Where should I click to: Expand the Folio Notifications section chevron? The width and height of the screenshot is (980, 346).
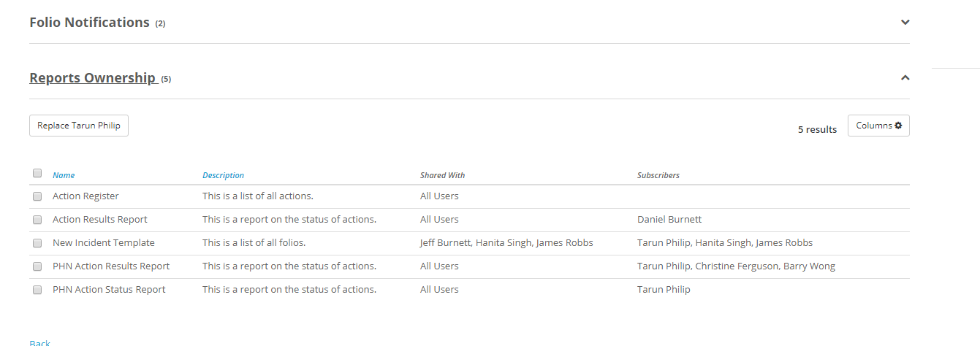905,23
